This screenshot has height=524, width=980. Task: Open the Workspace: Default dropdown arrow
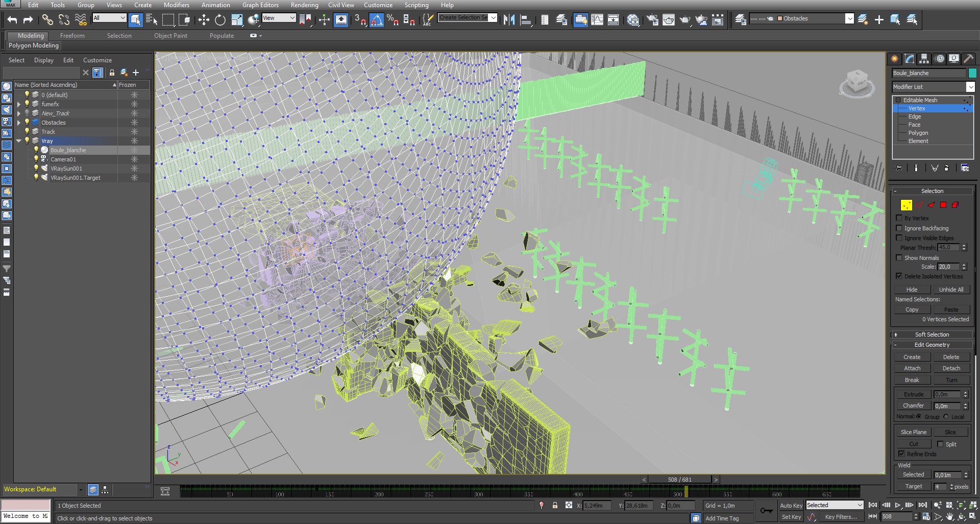pyautogui.click(x=81, y=490)
